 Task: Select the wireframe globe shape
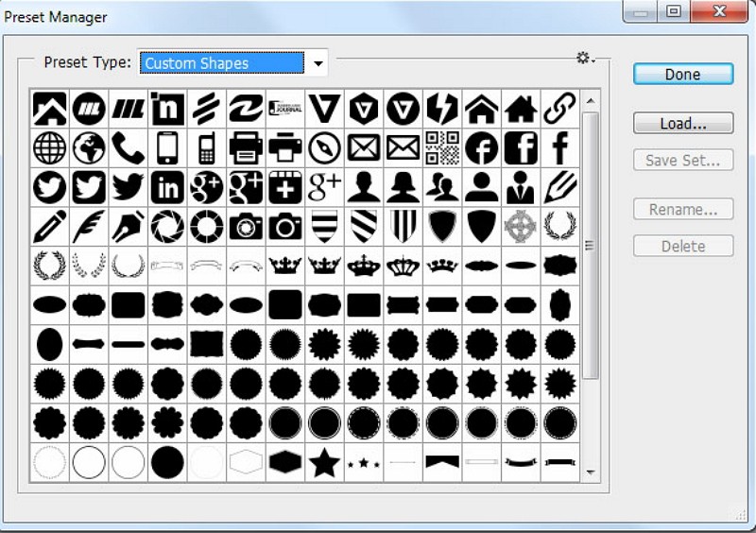pos(50,148)
